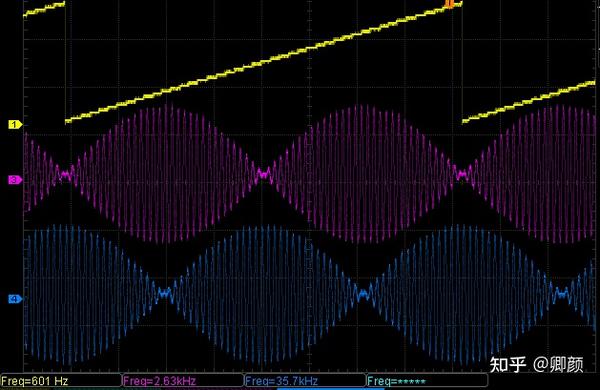Viewport: 600px width, 390px height.
Task: Select the cyan Freq=***** measurement box
Action: click(x=427, y=380)
